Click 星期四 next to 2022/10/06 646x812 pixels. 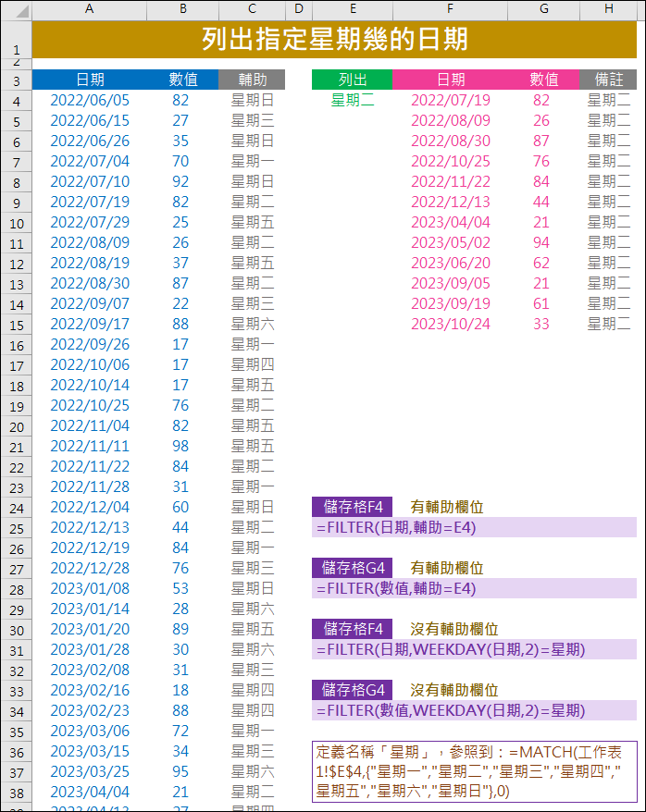253,364
